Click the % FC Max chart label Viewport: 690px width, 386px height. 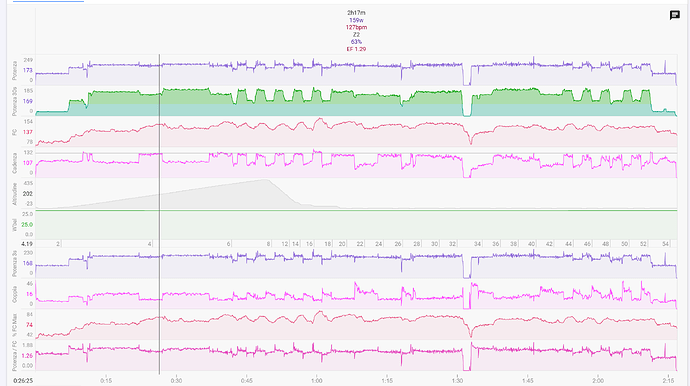click(x=15, y=325)
